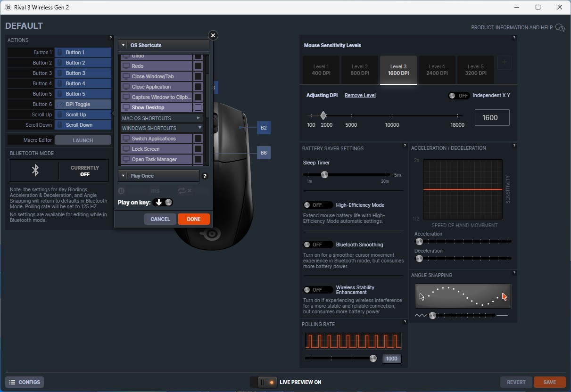Add a new sensitivity level with plus icon
This screenshot has height=392, width=571.
(x=504, y=62)
